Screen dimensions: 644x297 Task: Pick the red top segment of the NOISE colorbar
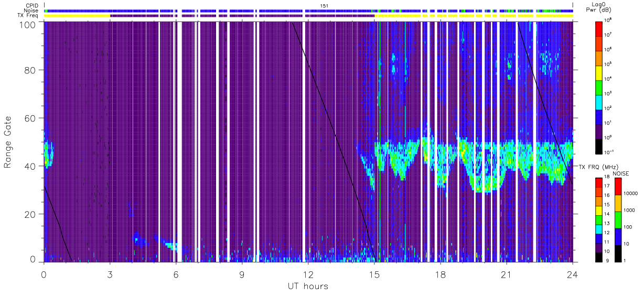click(x=618, y=186)
